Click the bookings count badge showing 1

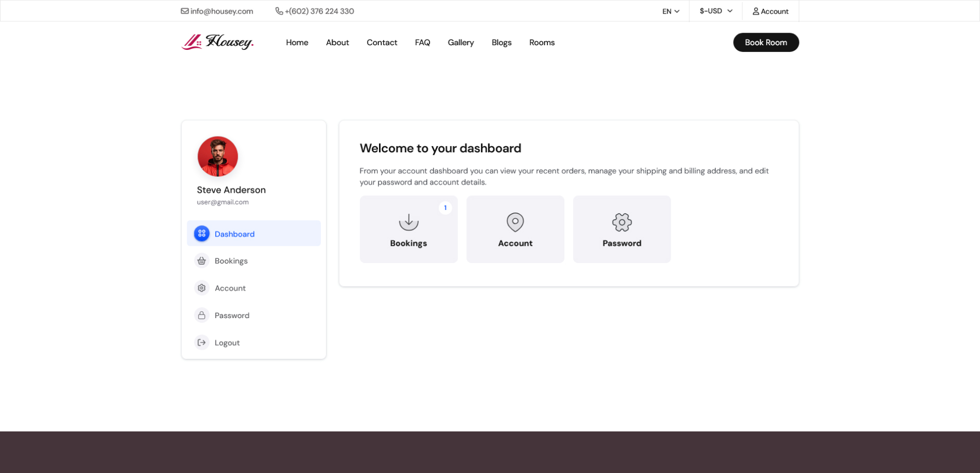(445, 208)
